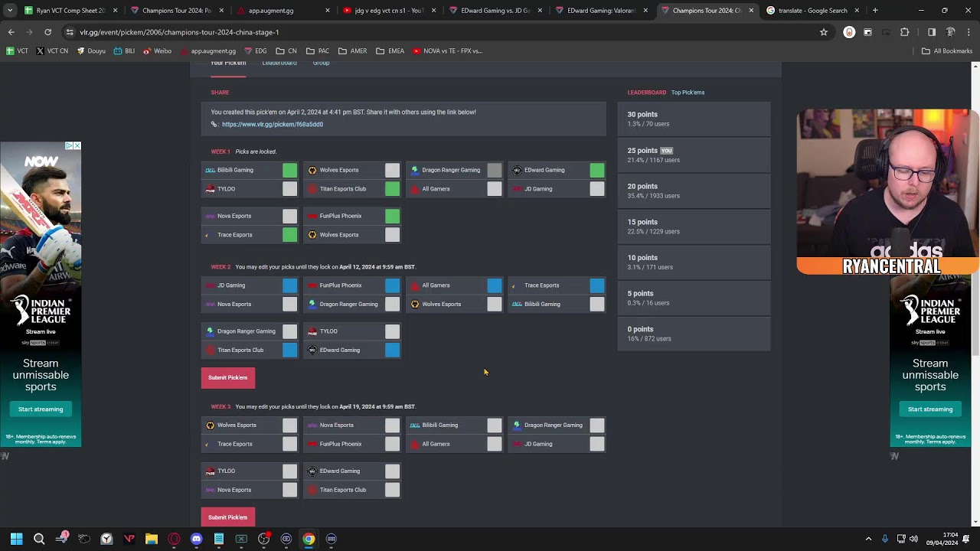Submit the Week 3 pick'em
Image resolution: width=980 pixels, height=551 pixels.
[x=228, y=517]
